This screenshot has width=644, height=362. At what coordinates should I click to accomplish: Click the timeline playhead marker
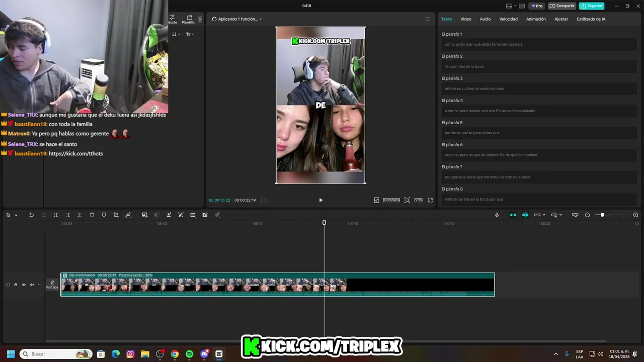(324, 223)
